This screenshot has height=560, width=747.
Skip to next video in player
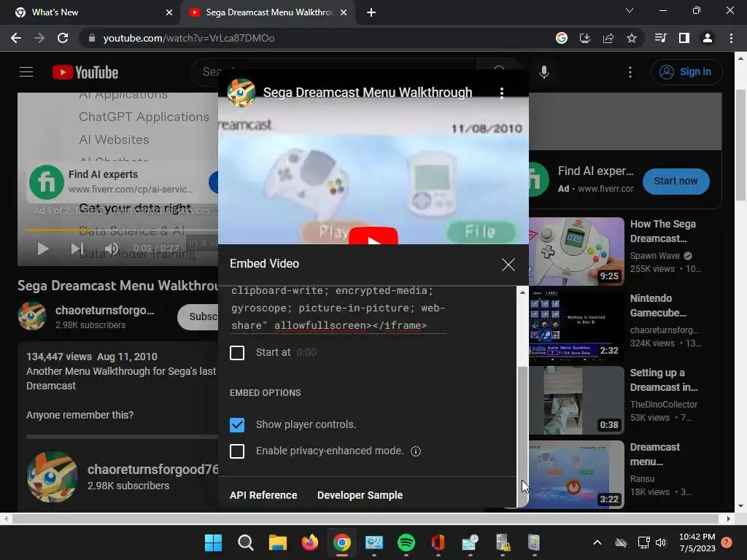click(77, 249)
